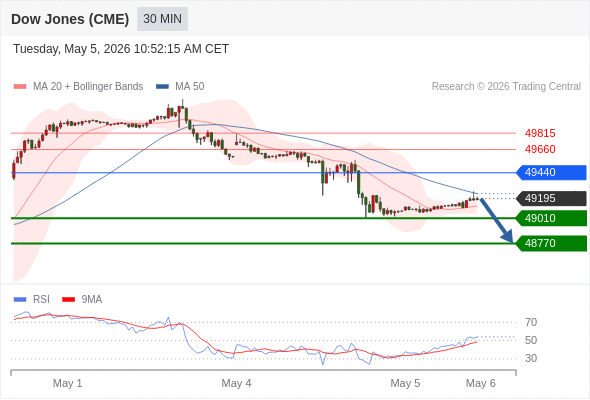Click the RSI 70 level label
The height and width of the screenshot is (400, 590).
(531, 322)
